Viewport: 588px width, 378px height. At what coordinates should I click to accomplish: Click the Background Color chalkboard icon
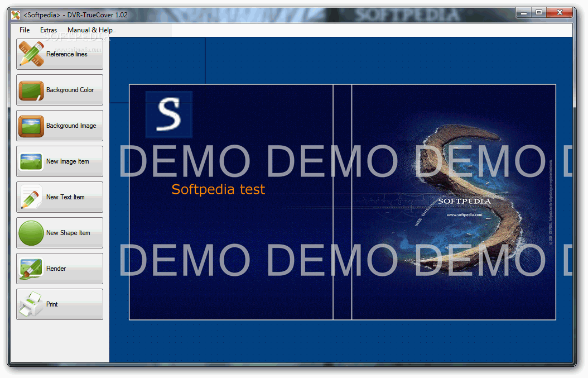pos(31,90)
